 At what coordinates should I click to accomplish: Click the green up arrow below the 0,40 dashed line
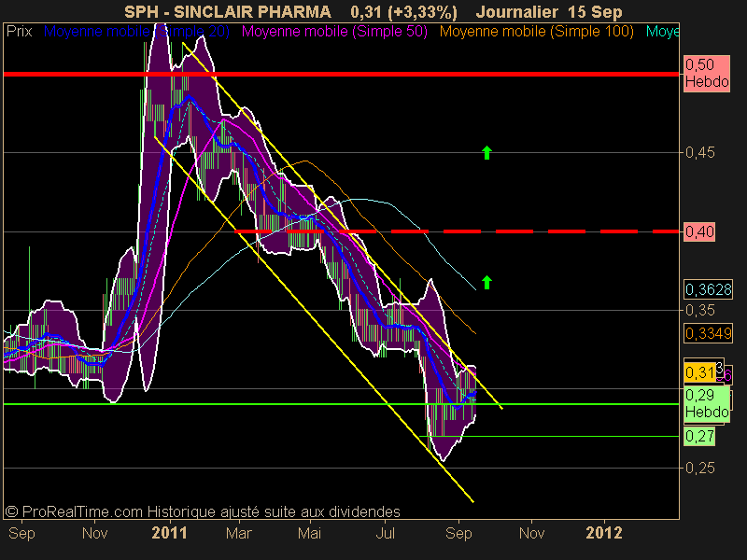click(486, 283)
